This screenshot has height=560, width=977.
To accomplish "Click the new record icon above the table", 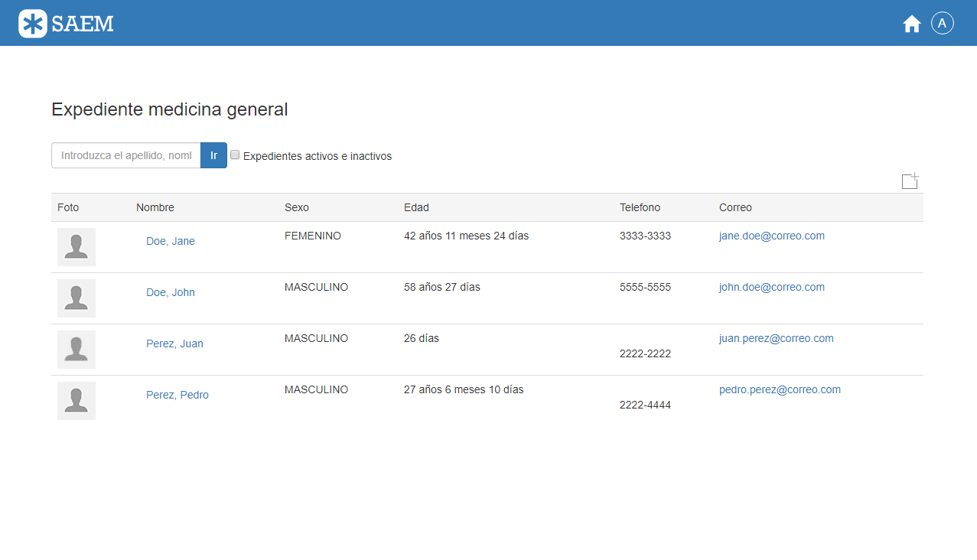I will 910,181.
